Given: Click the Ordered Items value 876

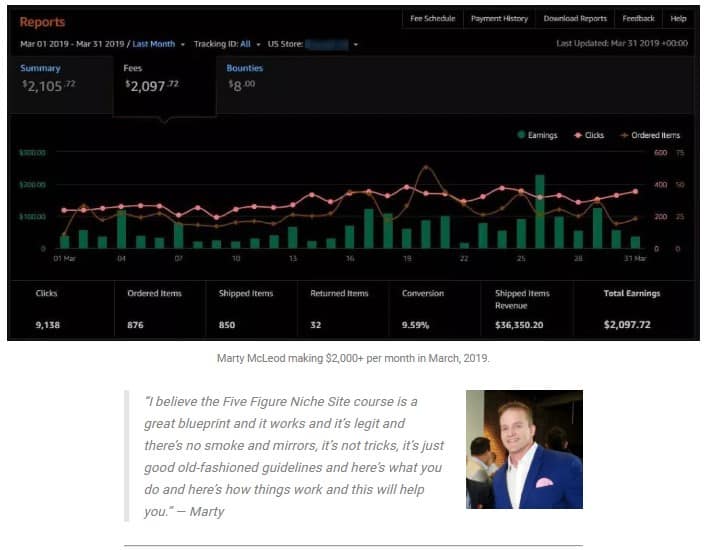Looking at the screenshot, I should pyautogui.click(x=135, y=325).
